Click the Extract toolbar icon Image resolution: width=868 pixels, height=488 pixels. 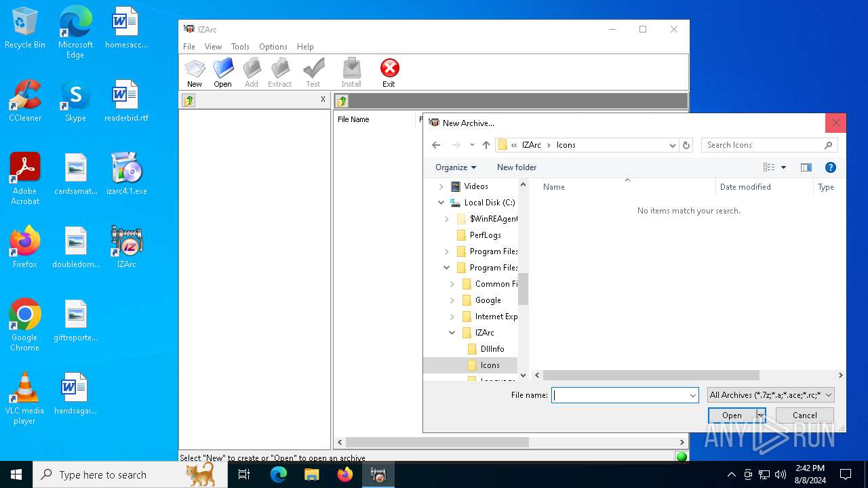279,73
